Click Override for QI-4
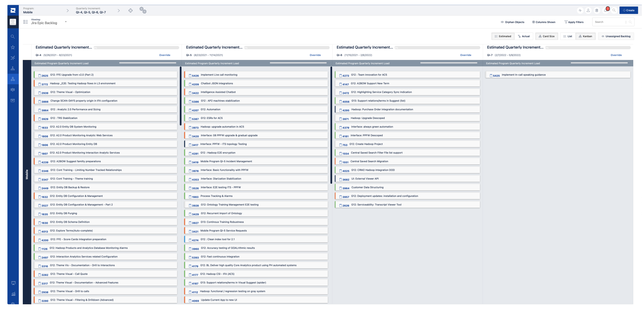 165,55
